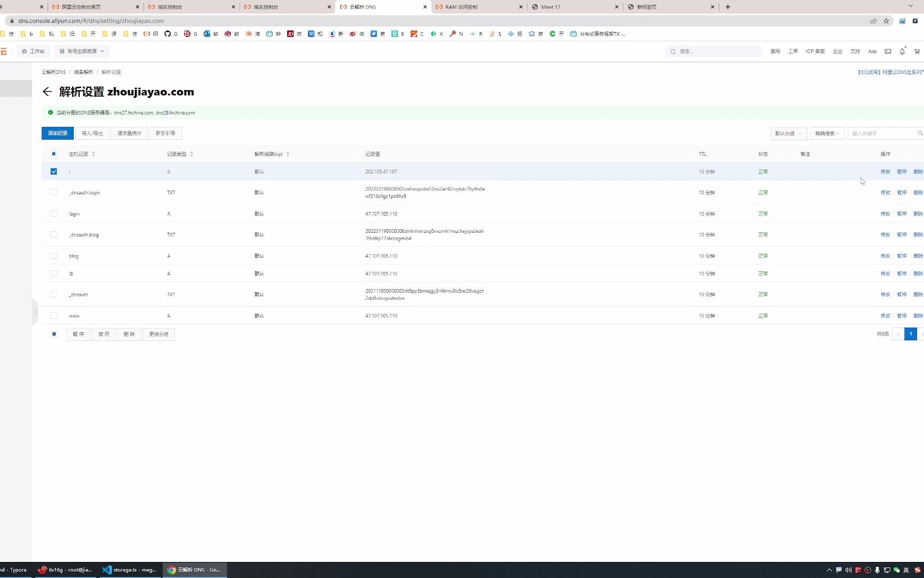The width and height of the screenshot is (924, 578).
Task: Expand the browser tab list chevron
Action: pyautogui.click(x=911, y=6)
